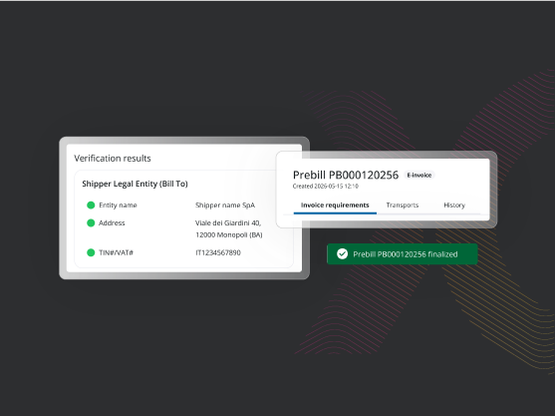Click the IT1234567890 VAT number

(218, 252)
